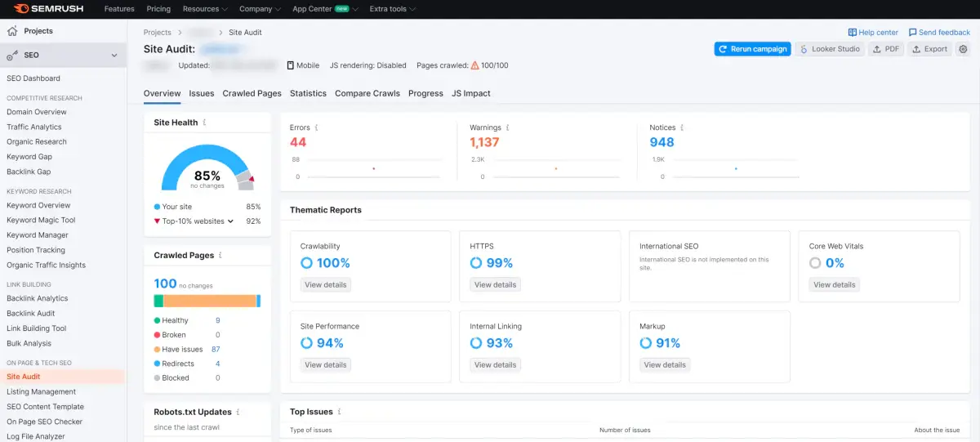Export the audit as PDF
This screenshot has width=980, height=442.
(886, 49)
